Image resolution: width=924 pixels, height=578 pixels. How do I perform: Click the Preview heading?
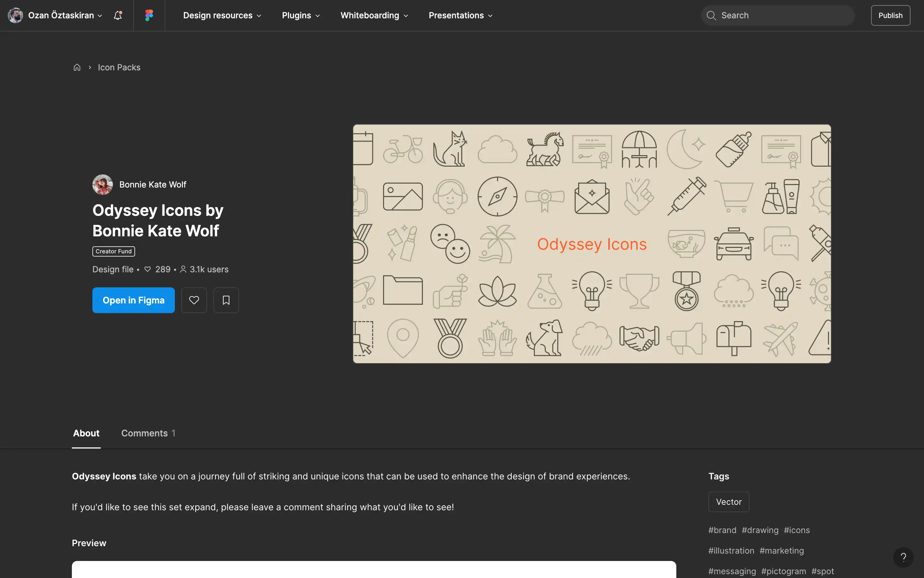pyautogui.click(x=89, y=543)
